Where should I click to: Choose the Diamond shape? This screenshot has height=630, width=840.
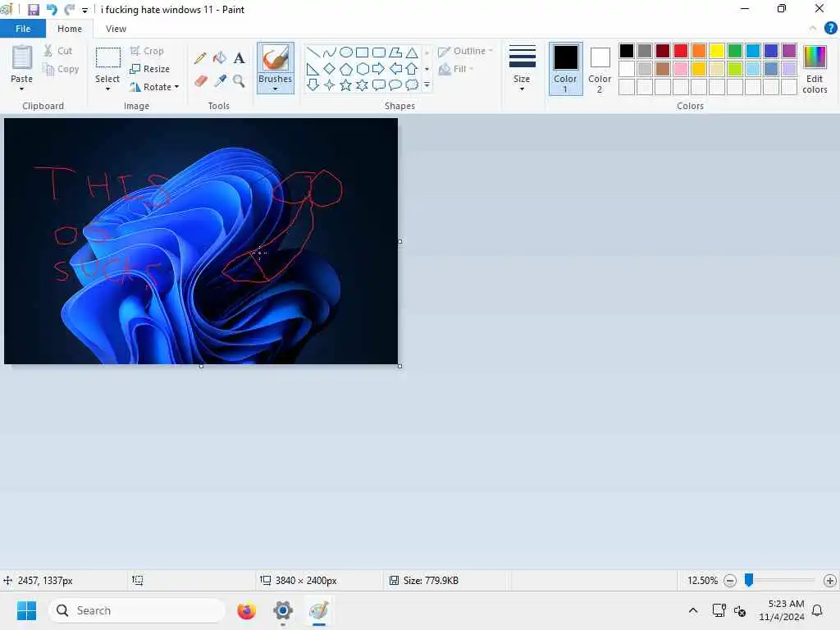pyautogui.click(x=330, y=69)
